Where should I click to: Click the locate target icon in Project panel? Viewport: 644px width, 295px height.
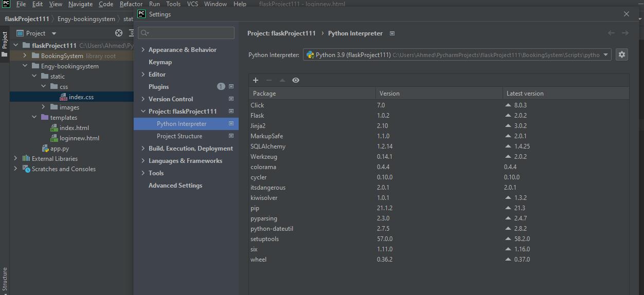119,33
